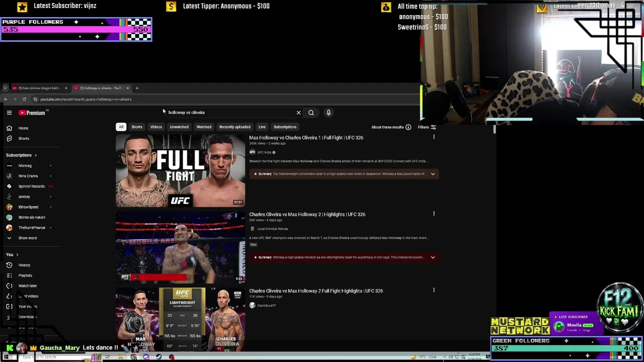Open the browser tab search dropdown

tap(5, 88)
